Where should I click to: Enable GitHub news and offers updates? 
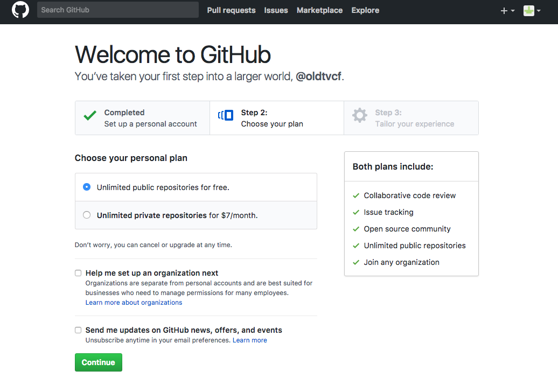(x=78, y=330)
